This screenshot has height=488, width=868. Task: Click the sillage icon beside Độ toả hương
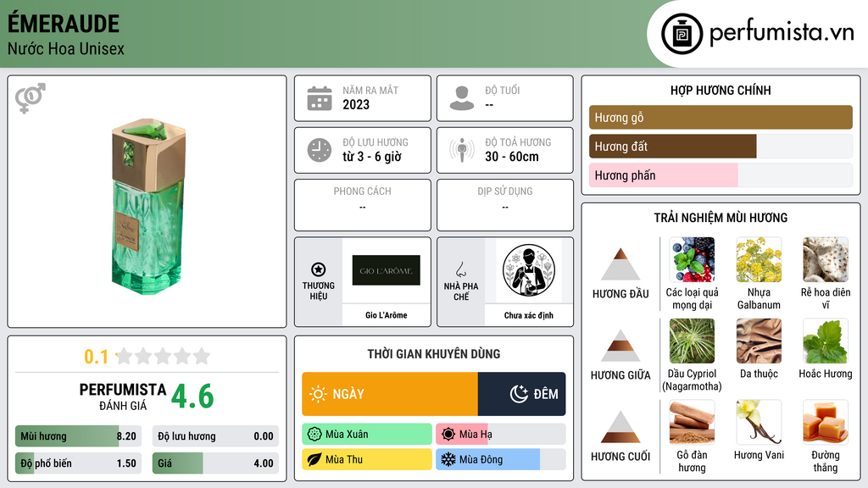pos(462,150)
